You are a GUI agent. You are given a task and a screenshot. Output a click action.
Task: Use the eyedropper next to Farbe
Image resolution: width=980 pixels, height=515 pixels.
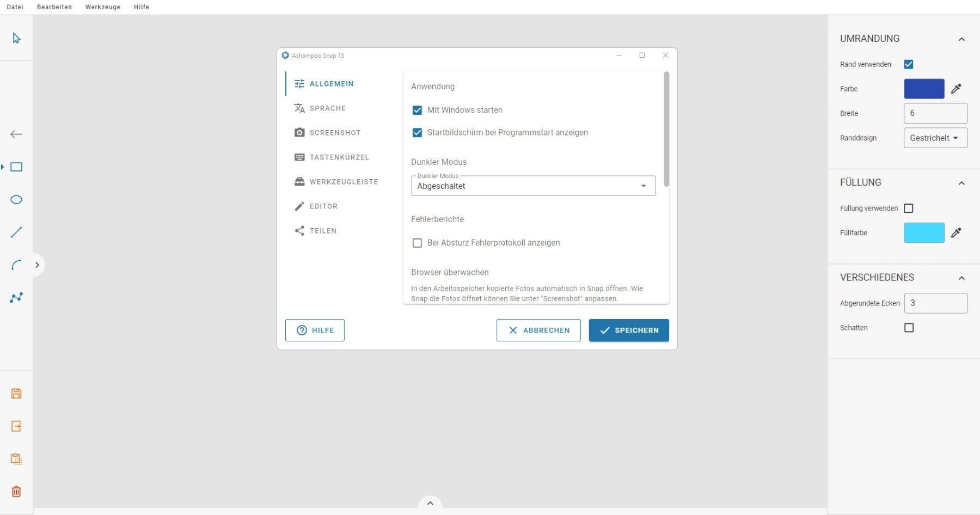[956, 89]
